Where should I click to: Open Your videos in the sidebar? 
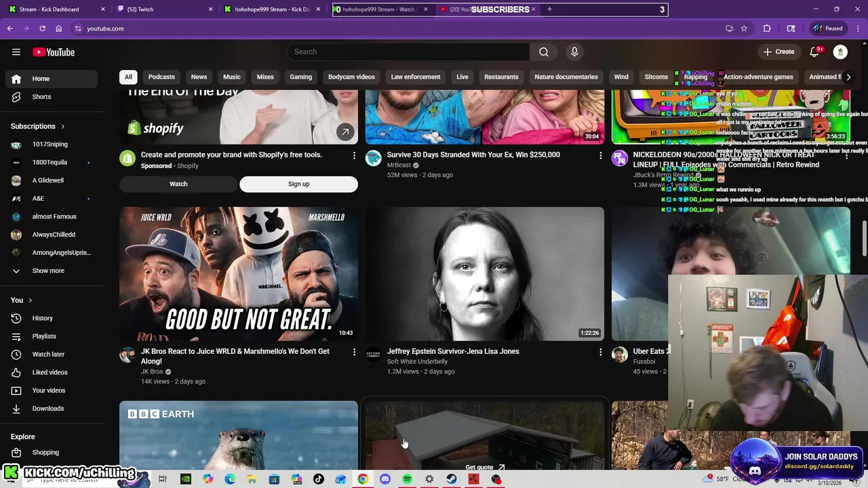tap(52, 390)
